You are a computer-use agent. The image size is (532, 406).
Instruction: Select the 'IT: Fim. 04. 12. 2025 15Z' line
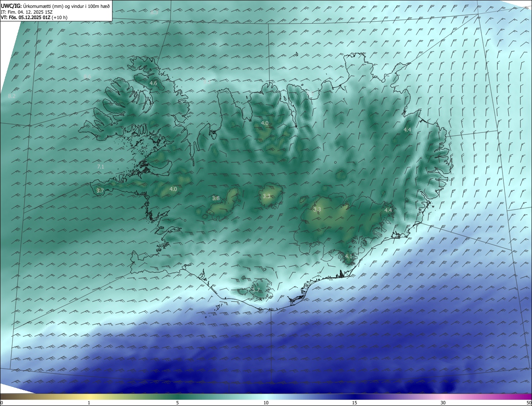tap(27, 12)
